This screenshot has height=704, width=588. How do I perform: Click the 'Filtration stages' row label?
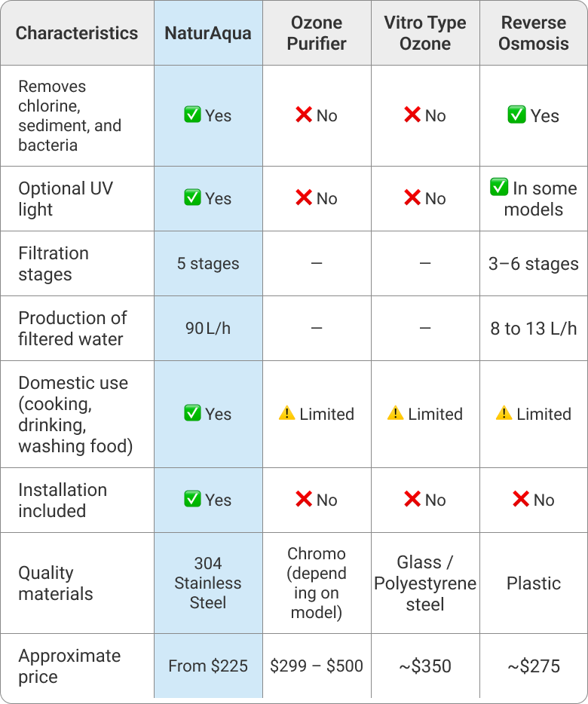pyautogui.click(x=54, y=264)
